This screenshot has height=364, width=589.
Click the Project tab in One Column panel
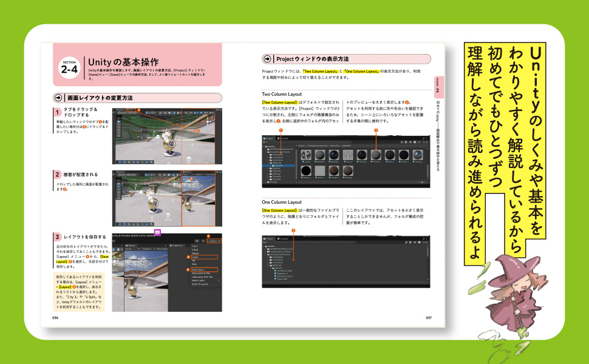click(x=269, y=239)
